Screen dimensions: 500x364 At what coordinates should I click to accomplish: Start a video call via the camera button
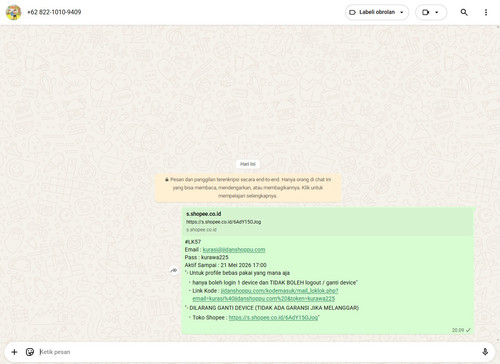pyautogui.click(x=426, y=12)
